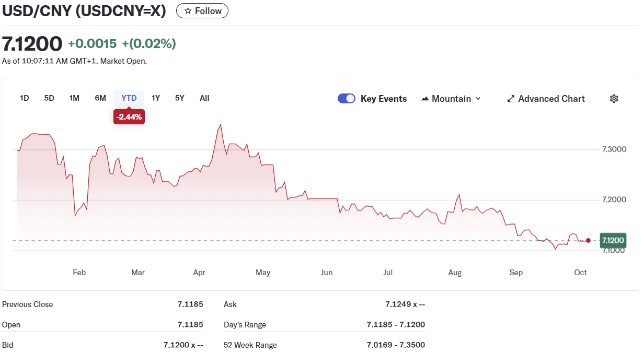Click the -2.44% YTD change badge
Viewport: 644px width, 353px height.
129,117
